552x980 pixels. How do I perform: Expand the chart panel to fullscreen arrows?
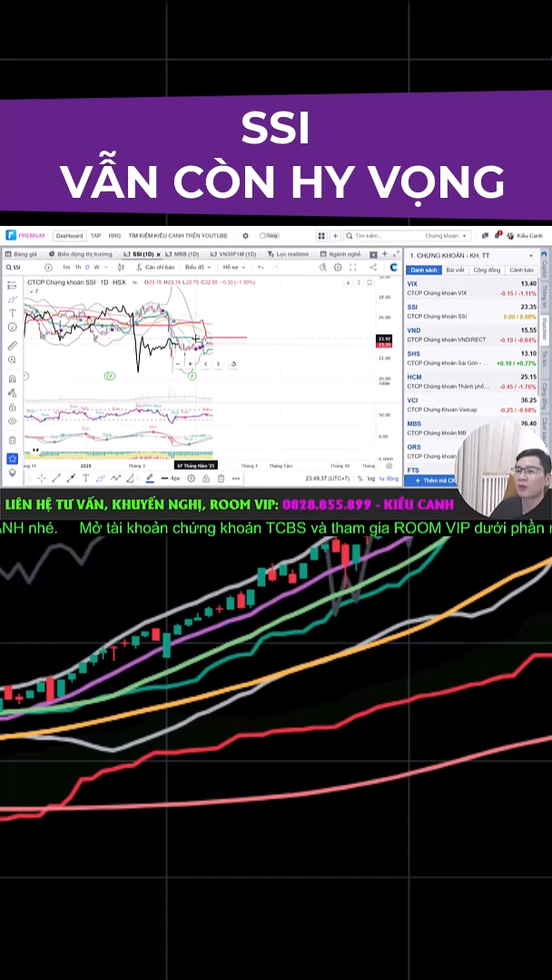(x=395, y=254)
